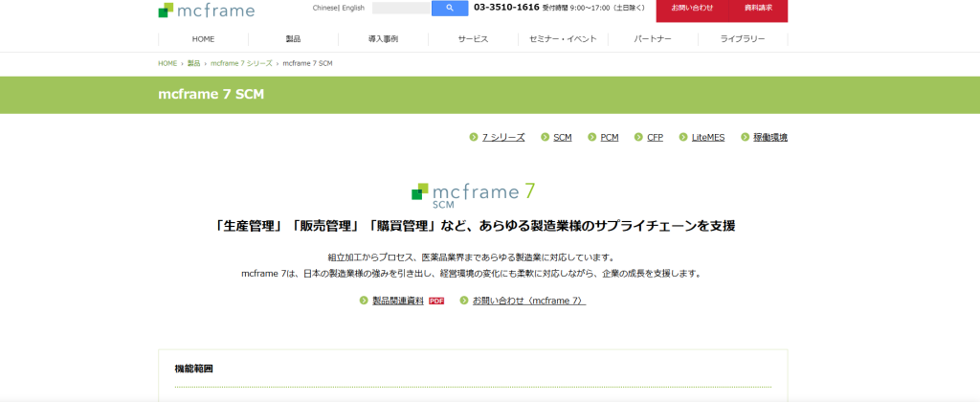This screenshot has height=402, width=980.
Task: Click green arrow icon beside 7 シリーズ
Action: point(474,138)
